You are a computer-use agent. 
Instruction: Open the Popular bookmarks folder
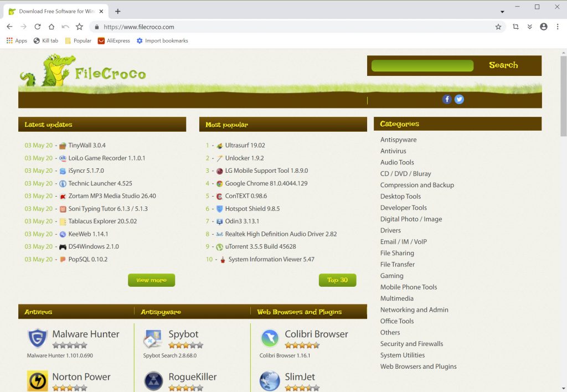click(x=78, y=41)
